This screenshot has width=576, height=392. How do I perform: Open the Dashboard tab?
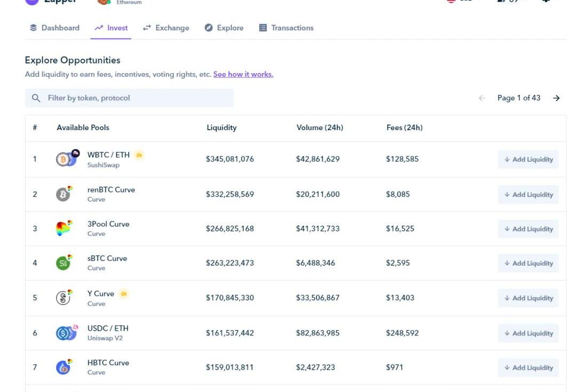coord(54,28)
